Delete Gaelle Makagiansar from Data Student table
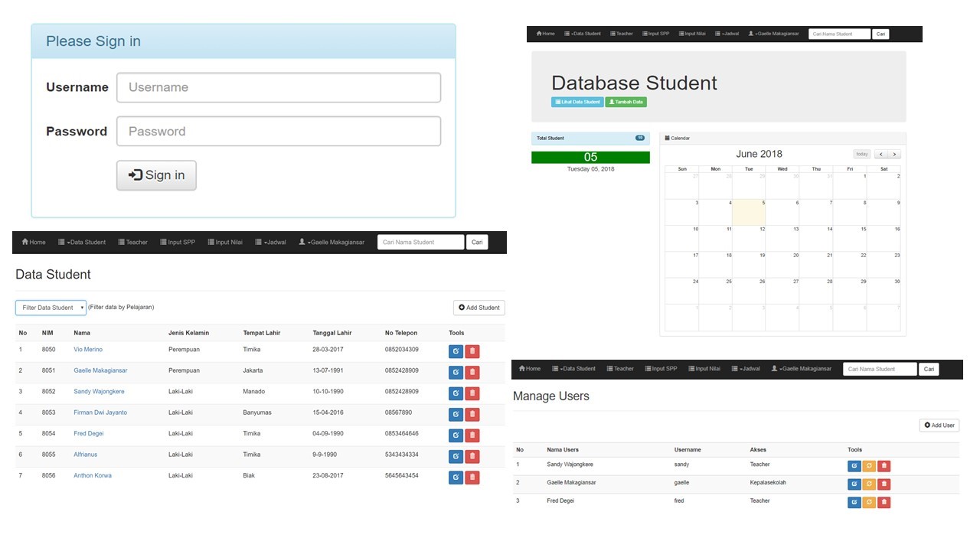The image size is (980, 551). pos(472,373)
